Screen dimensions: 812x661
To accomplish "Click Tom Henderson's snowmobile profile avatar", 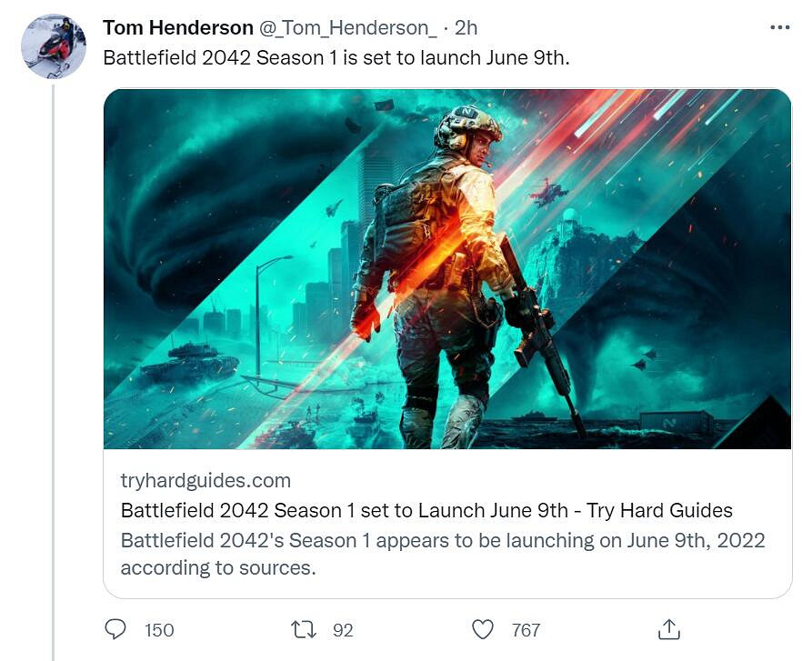I will [54, 46].
